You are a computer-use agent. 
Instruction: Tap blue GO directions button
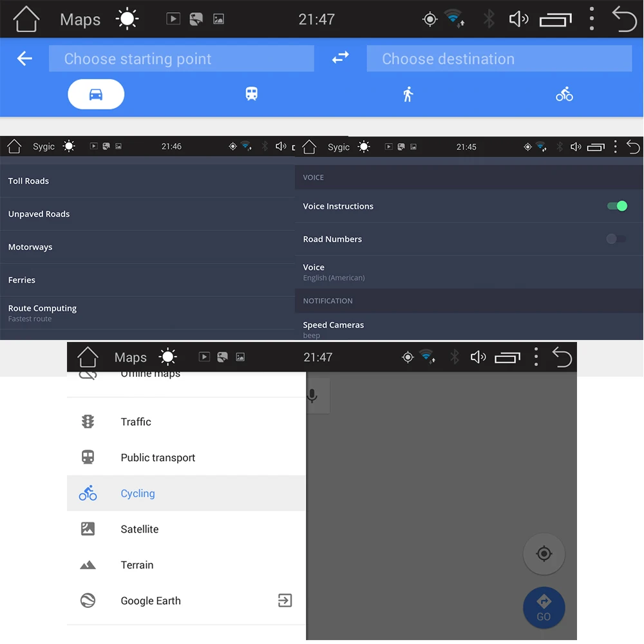[x=544, y=607]
